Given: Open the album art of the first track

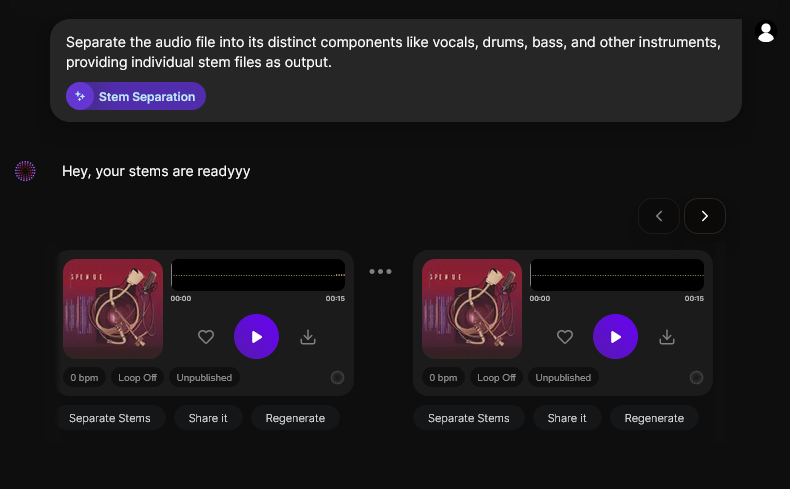Looking at the screenshot, I should [113, 309].
